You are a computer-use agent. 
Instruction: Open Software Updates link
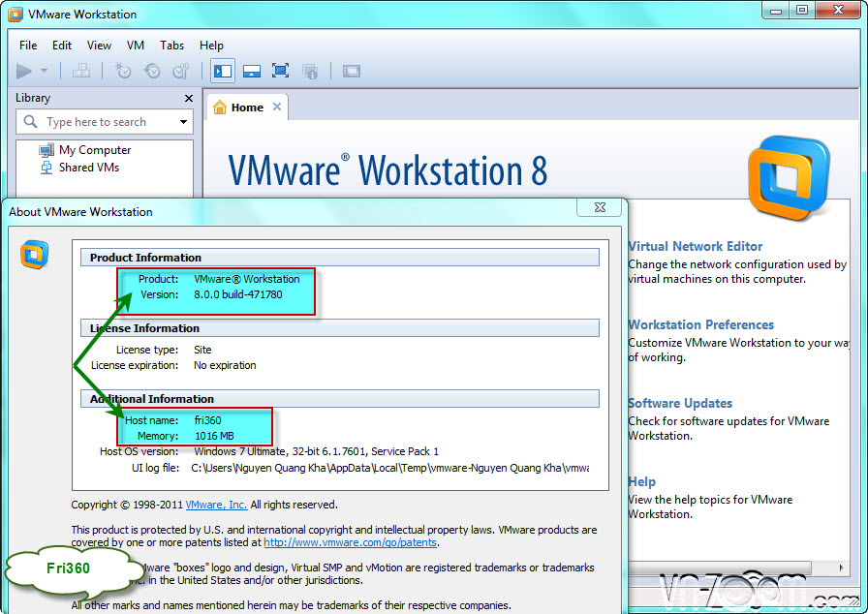[680, 403]
